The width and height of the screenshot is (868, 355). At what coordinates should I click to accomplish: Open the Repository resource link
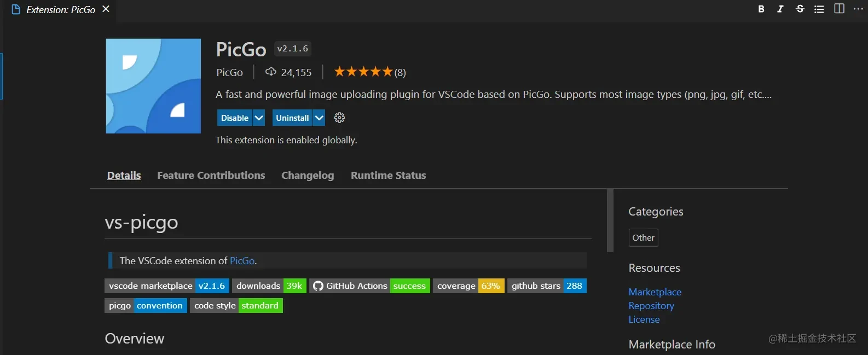click(651, 306)
